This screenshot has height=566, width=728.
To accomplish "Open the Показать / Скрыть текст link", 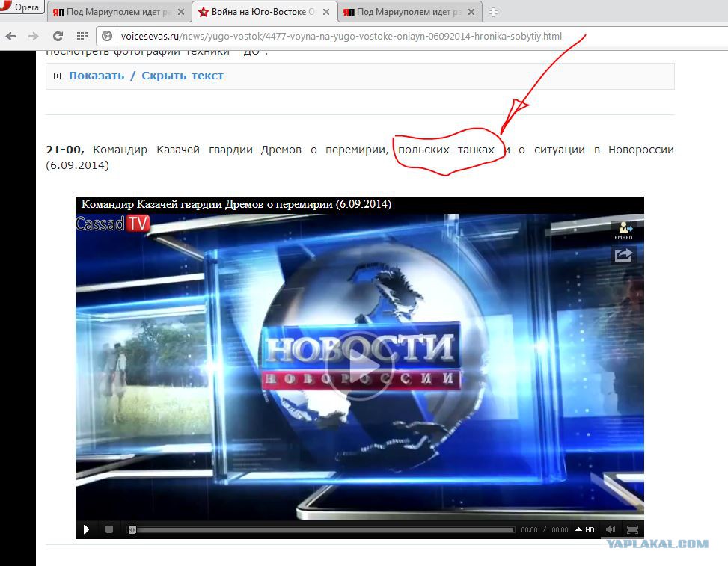I will click(146, 76).
